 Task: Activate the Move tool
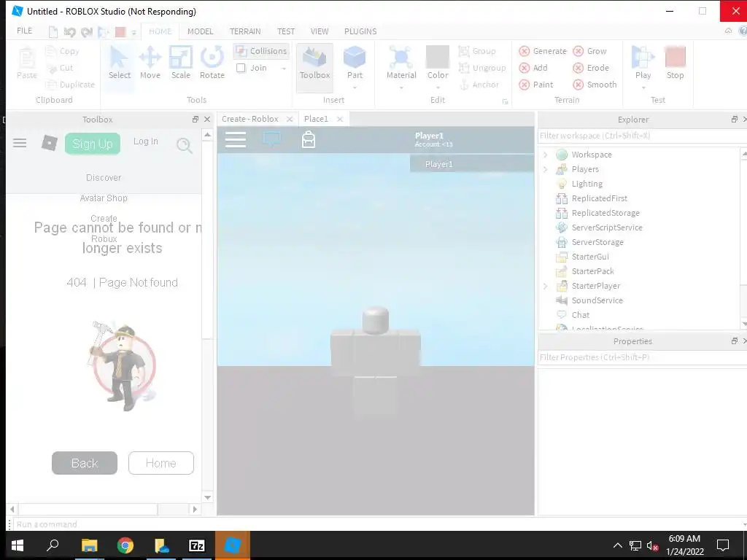pyautogui.click(x=150, y=63)
